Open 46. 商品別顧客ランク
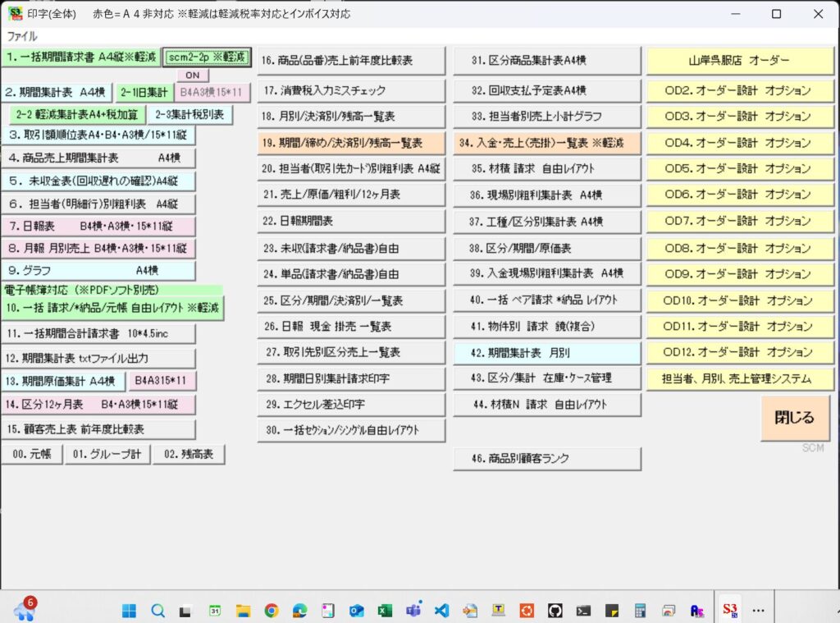840x623 pixels. [x=546, y=458]
